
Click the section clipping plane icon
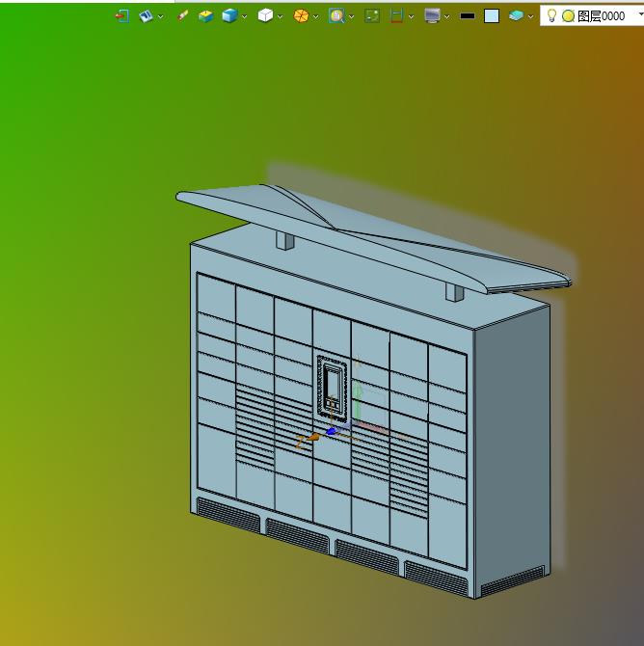click(x=396, y=16)
